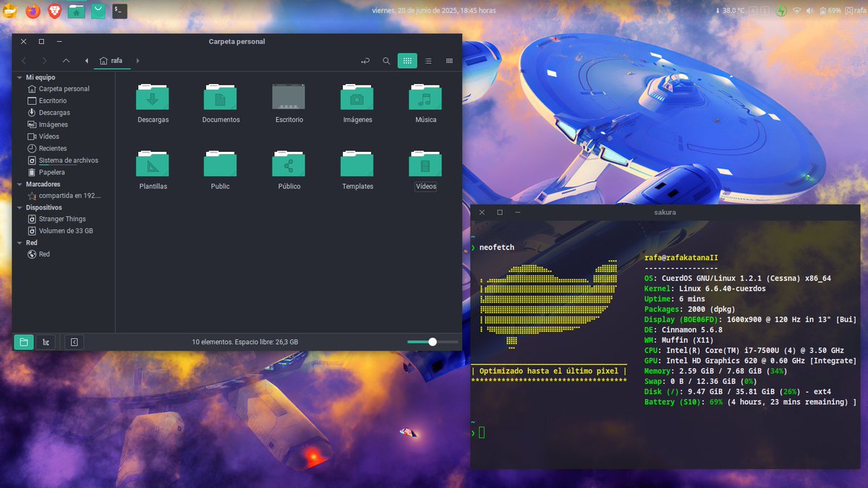Launch Firefox from the top panel
868x488 pixels.
[x=33, y=11]
